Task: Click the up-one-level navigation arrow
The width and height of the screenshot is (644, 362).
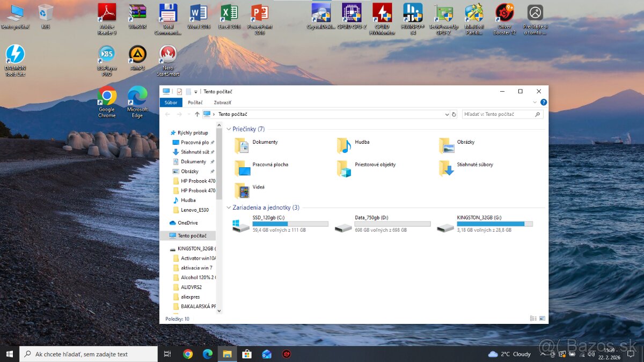Action: tap(198, 114)
